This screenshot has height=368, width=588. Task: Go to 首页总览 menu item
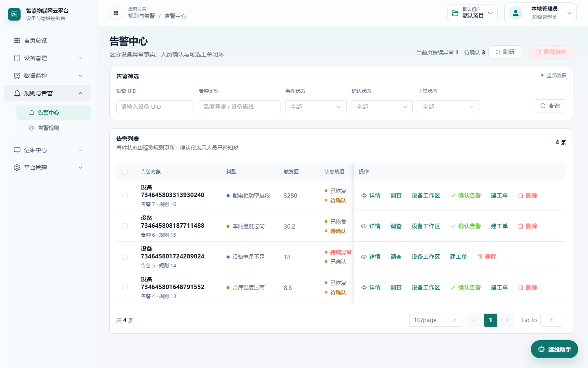(47, 40)
